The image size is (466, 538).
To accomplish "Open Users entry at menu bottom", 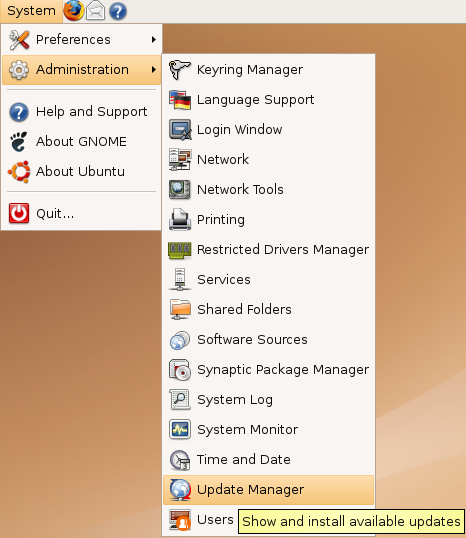I will 201,520.
